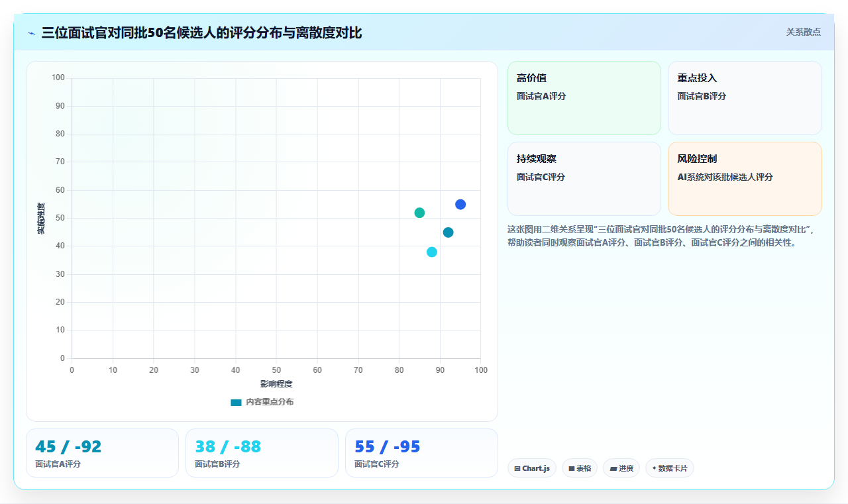Click the 45 / -92 stat card
This screenshot has height=504, width=848.
point(102,453)
